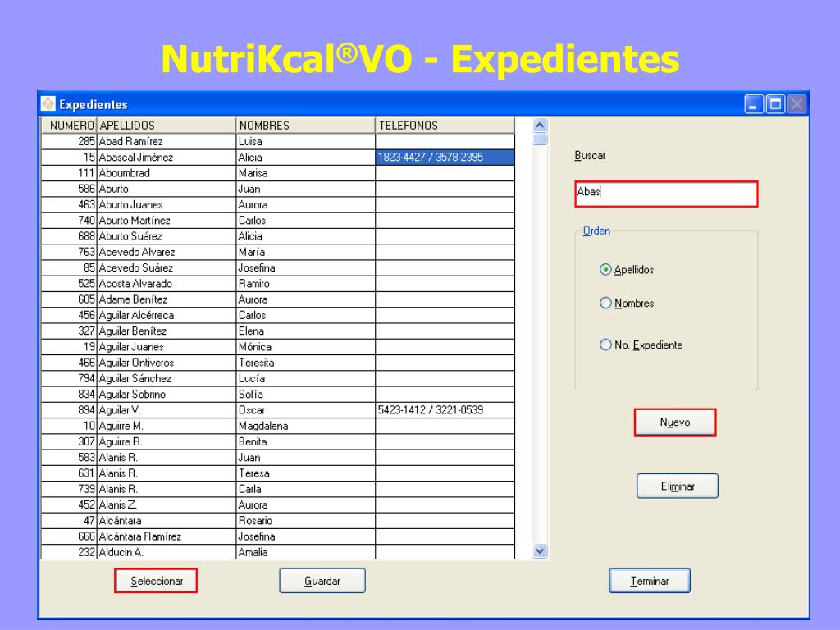Click the name cell Mónica
The image size is (840, 630).
pos(306,347)
